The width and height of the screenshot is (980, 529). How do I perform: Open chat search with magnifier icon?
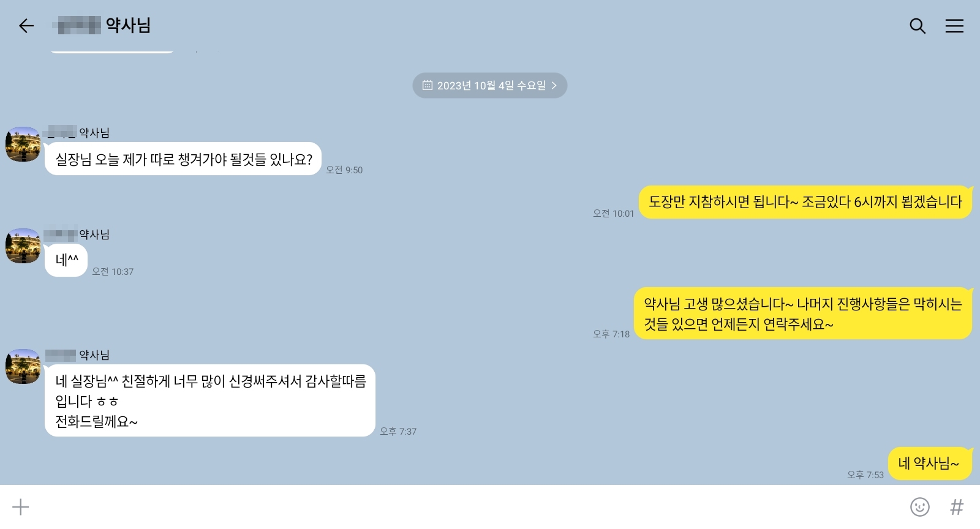pos(917,26)
